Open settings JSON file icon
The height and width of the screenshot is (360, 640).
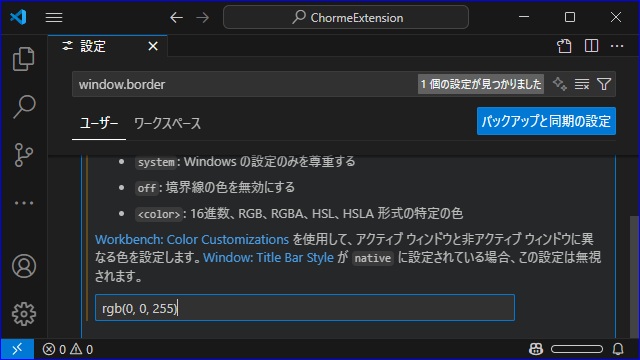[x=564, y=46]
